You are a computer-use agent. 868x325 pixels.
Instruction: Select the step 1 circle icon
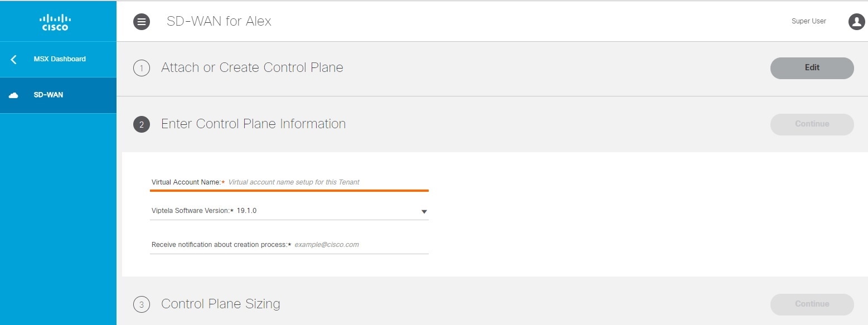(x=142, y=69)
